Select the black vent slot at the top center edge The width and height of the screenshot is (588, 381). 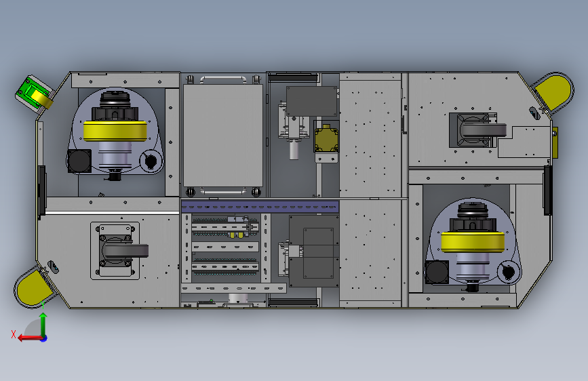(x=293, y=78)
